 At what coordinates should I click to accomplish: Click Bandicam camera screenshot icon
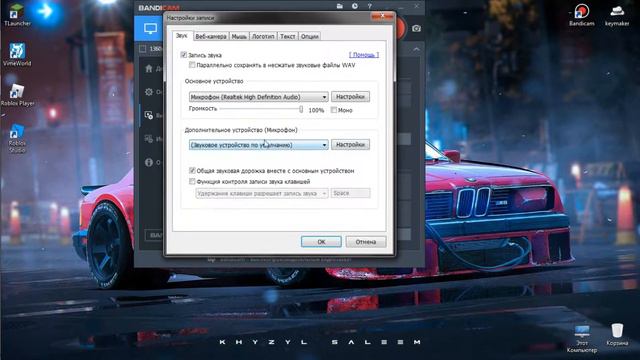(x=416, y=29)
